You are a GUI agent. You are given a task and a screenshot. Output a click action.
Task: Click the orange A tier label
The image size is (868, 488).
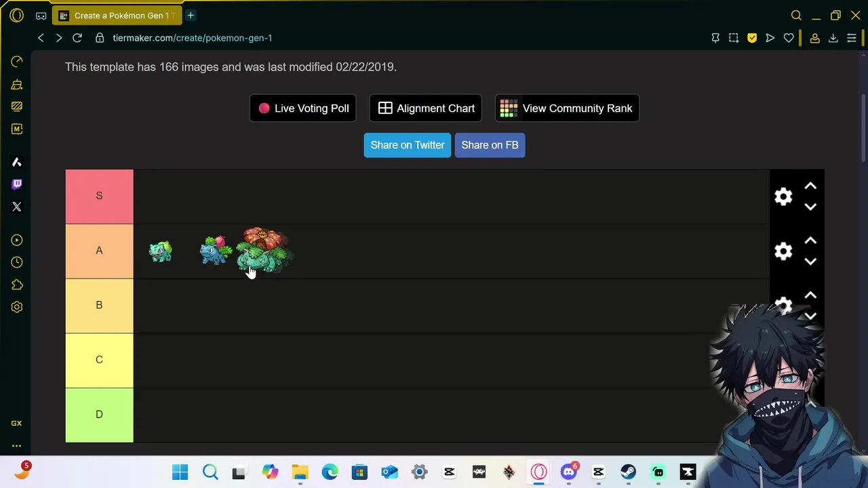pos(99,251)
